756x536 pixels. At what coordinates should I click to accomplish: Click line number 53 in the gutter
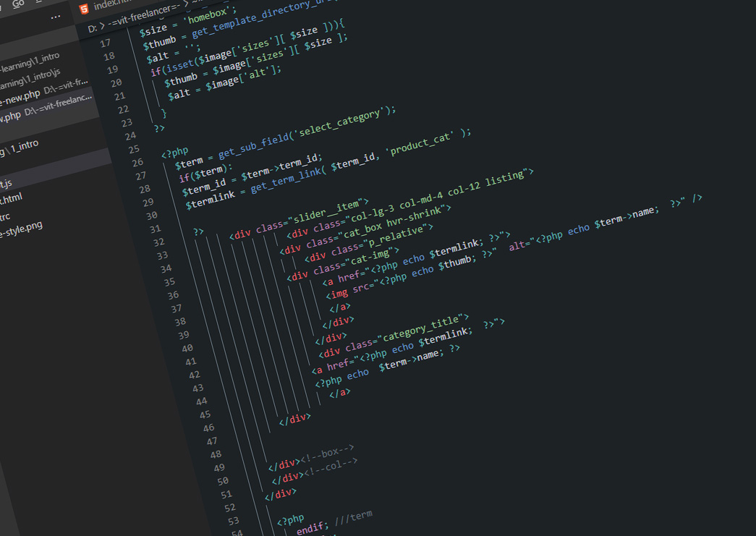point(233,521)
